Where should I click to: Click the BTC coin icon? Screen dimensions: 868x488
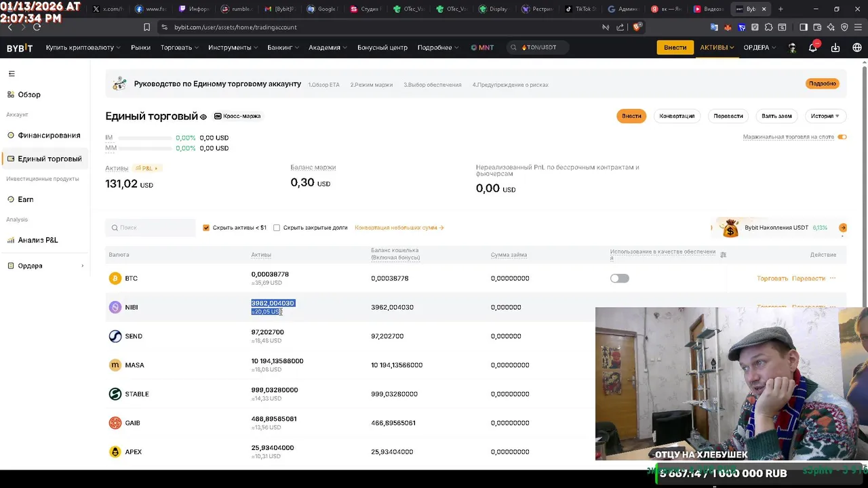pyautogui.click(x=115, y=279)
